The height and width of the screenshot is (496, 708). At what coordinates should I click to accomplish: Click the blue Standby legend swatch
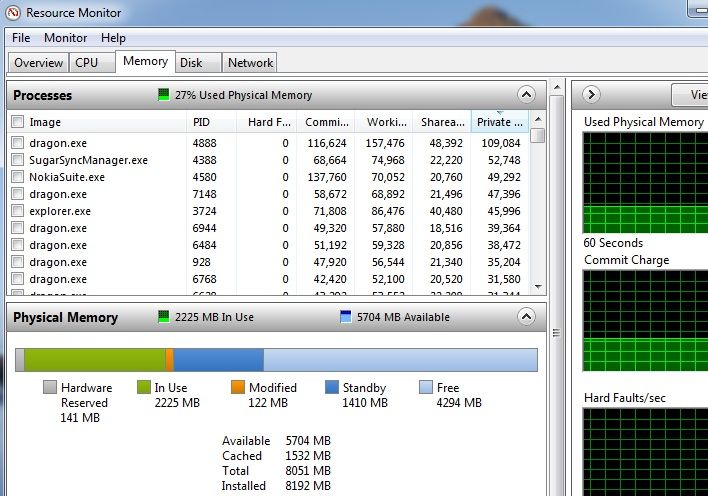click(x=332, y=387)
